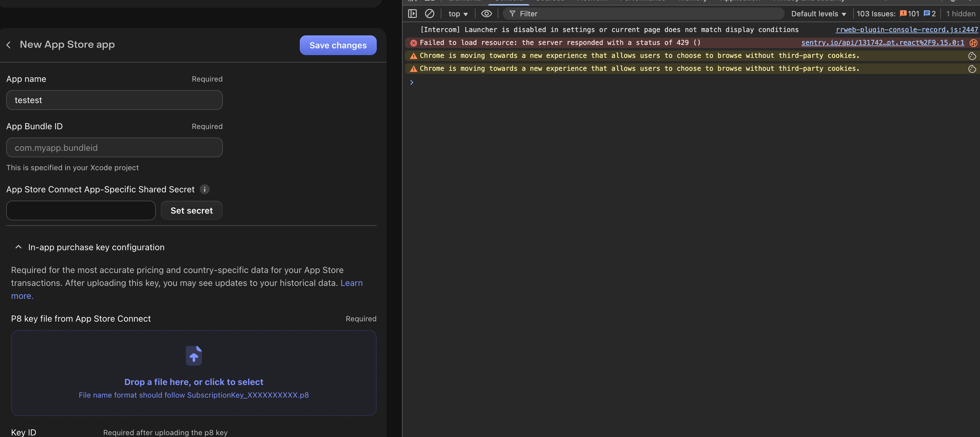Click the blue 2 issues badge icon
Image resolution: width=980 pixels, height=437 pixels.
click(927, 13)
